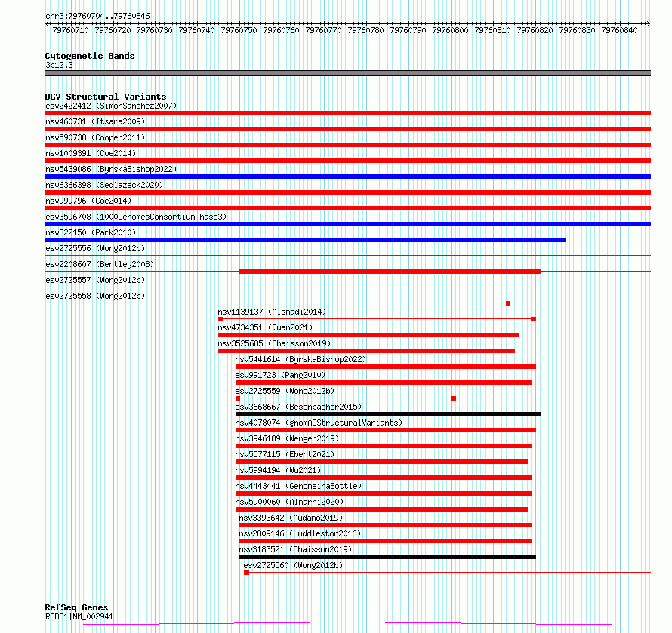672x633 pixels.
Task: Click the ruler position 79760800
Action: tap(450, 30)
